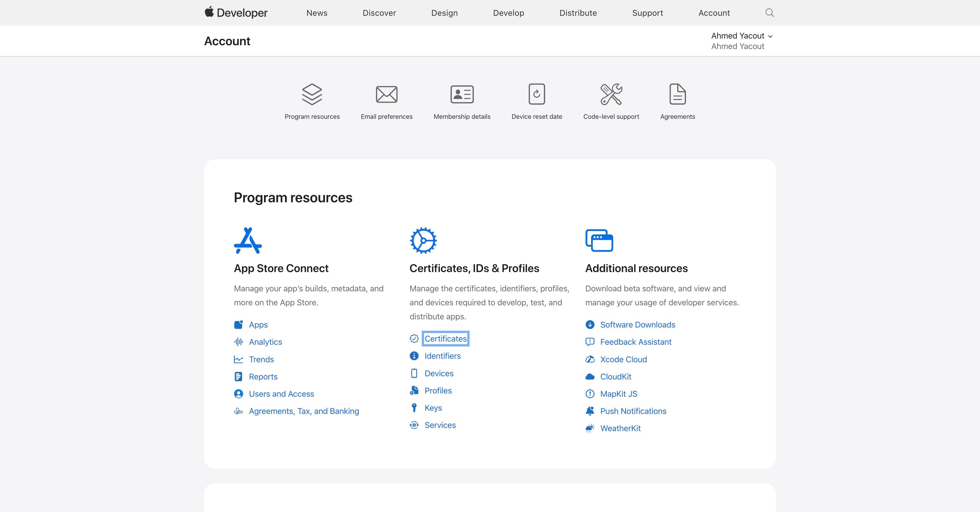Click the Users and Access person icon
Screen dimensions: 980x512
[x=239, y=393]
